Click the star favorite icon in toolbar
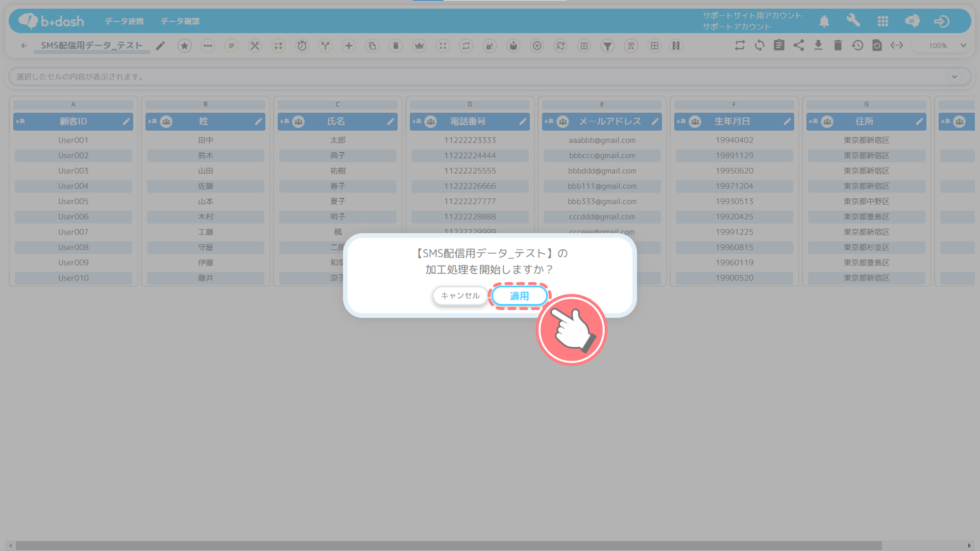 (184, 46)
